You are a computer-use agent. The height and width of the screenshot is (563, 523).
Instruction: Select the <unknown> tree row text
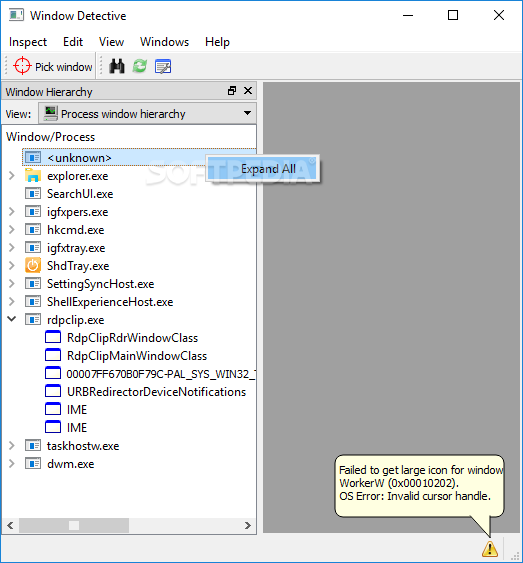tap(79, 158)
